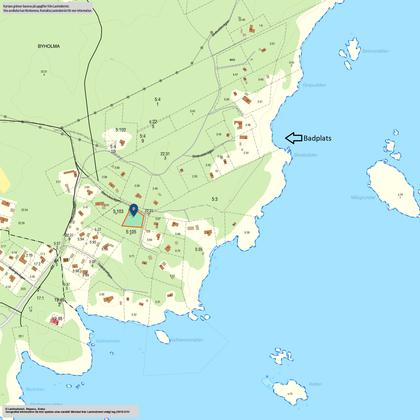
Task: Click the grey copyright notice at the map bottom
Action: (x=71, y=411)
